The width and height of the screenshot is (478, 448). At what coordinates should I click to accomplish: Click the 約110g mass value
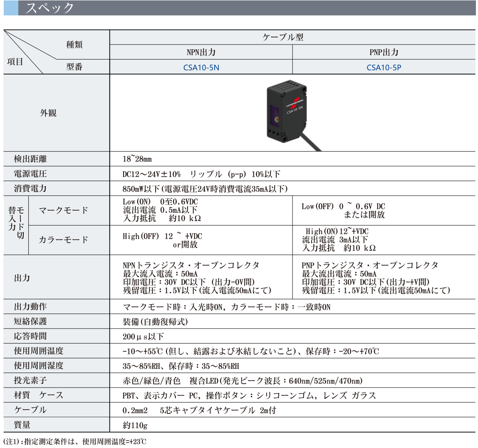coord(135,425)
